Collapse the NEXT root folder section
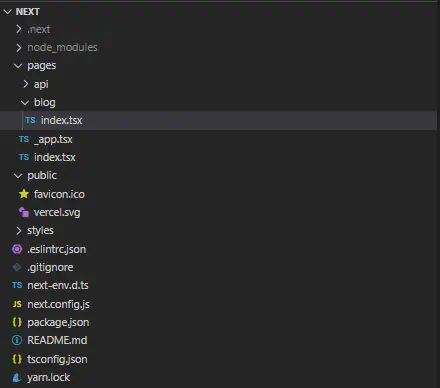Image resolution: width=440 pixels, height=388 pixels. 7,12
